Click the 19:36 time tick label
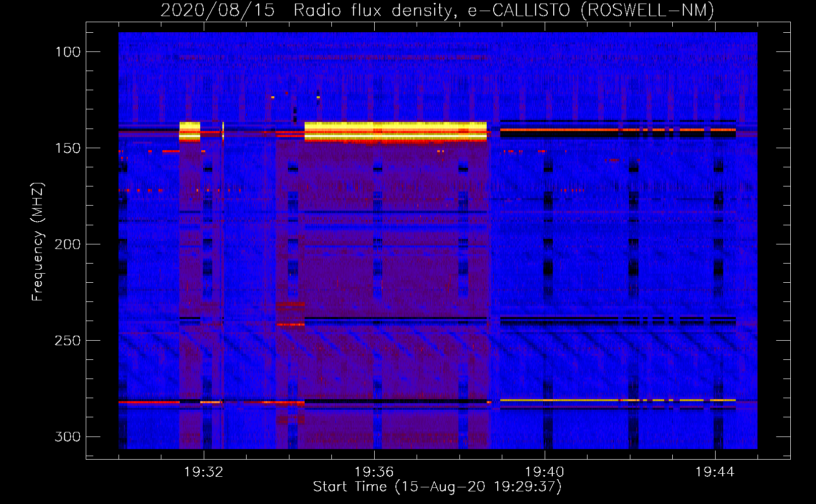This screenshot has height=504, width=816. 374,472
